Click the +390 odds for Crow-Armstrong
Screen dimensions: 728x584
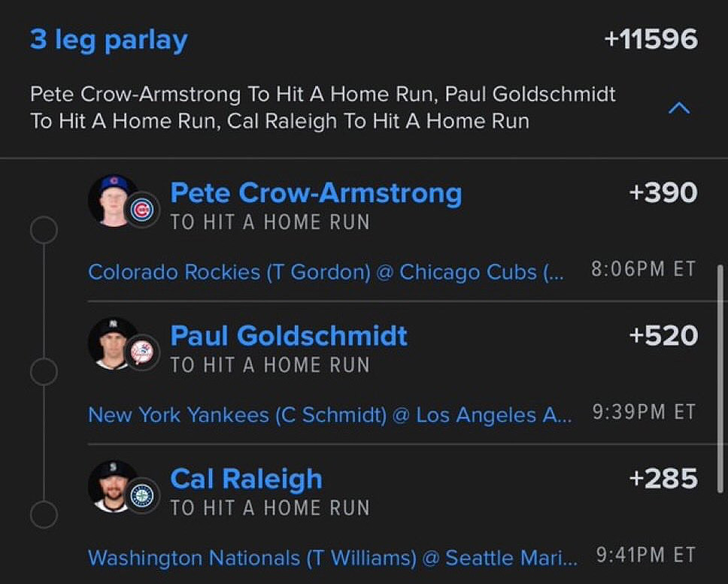click(663, 193)
